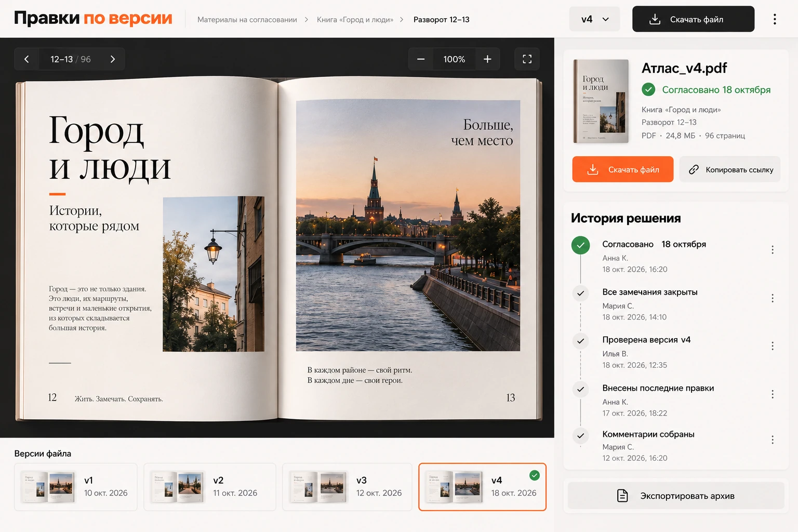
Task: Zoom in with the plus icon
Action: pyautogui.click(x=487, y=59)
